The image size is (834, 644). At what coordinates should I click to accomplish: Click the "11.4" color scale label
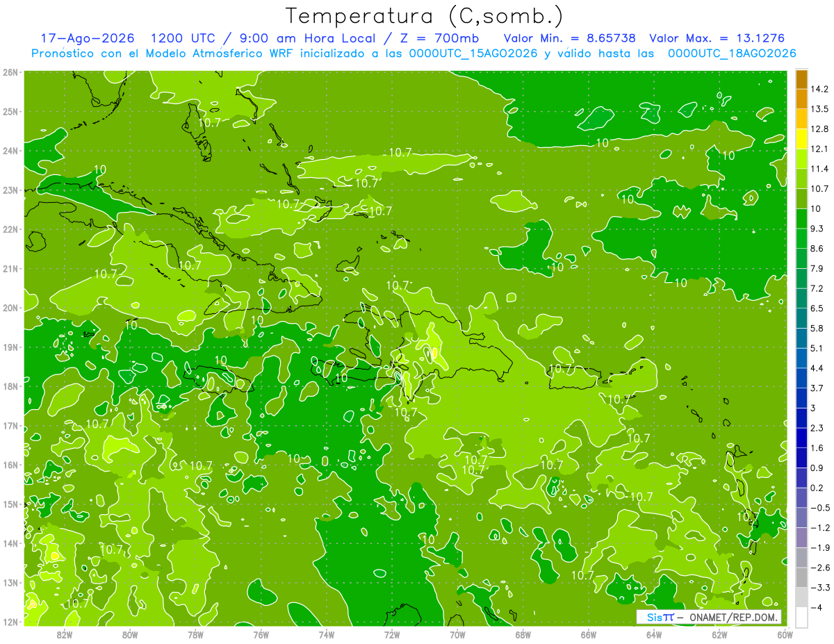coord(819,169)
